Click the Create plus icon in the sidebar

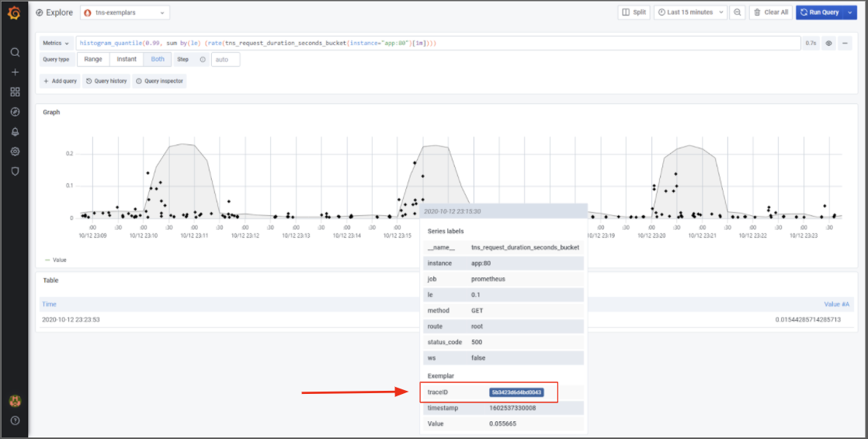click(x=15, y=72)
